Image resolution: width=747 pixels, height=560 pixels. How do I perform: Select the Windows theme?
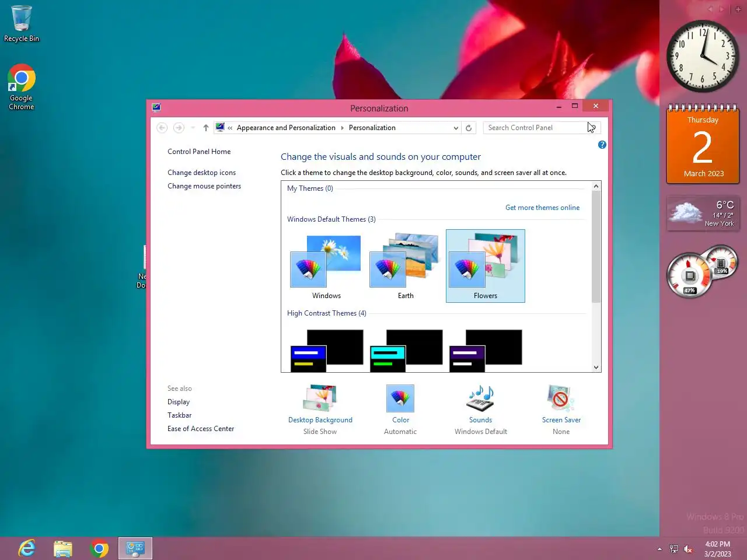tap(326, 267)
